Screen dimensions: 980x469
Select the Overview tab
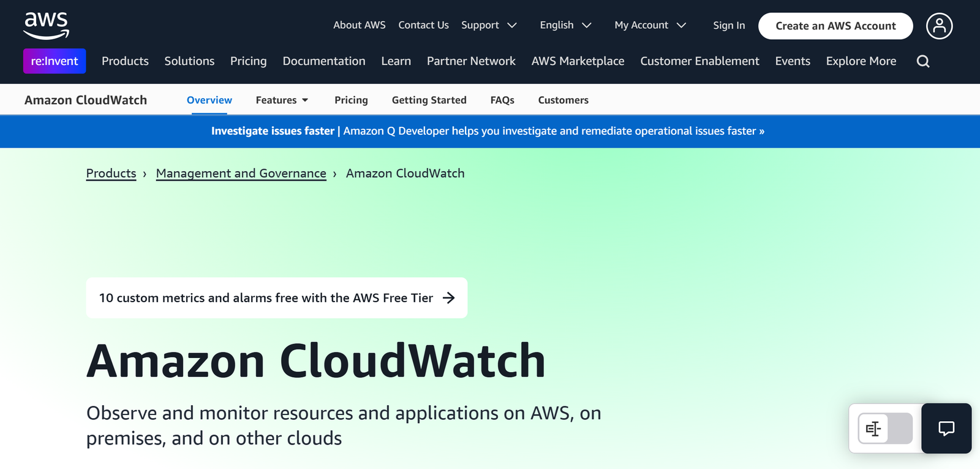[x=209, y=100]
